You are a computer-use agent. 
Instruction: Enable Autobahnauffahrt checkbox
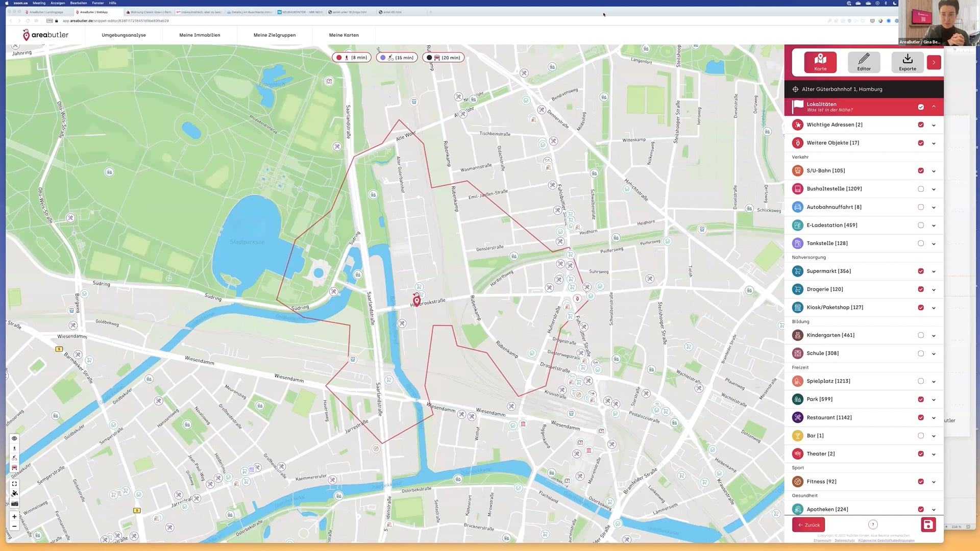921,207
